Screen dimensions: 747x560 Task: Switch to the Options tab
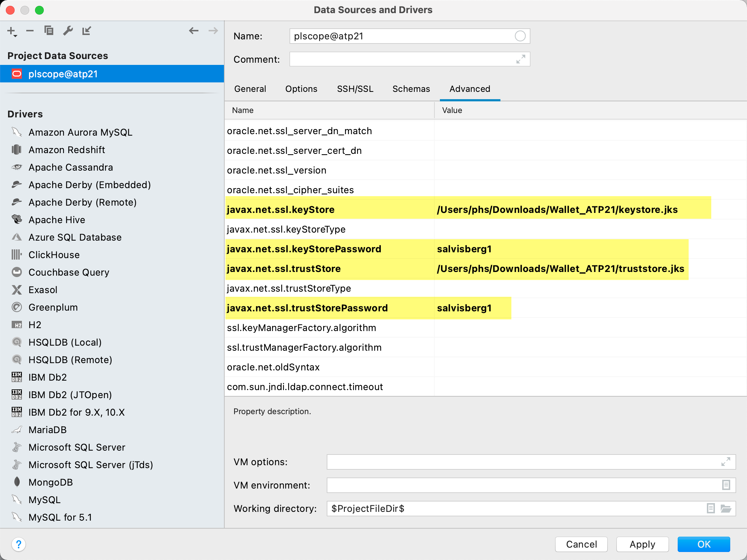click(x=301, y=89)
